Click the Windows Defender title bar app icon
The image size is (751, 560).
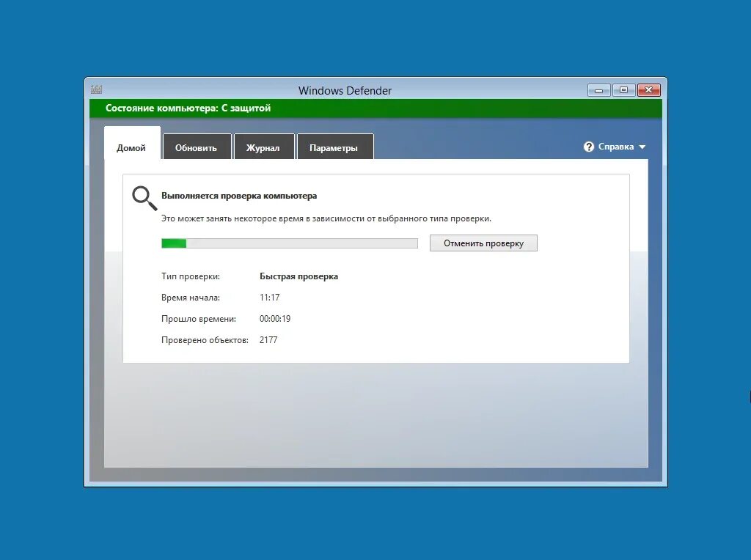(96, 89)
